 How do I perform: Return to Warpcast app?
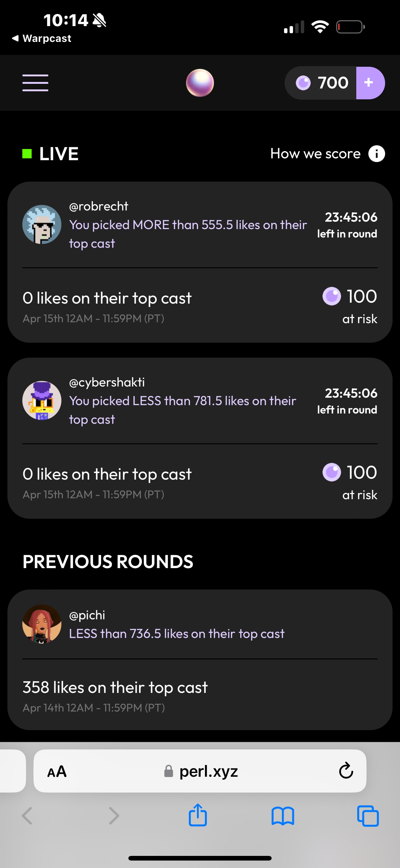[42, 38]
